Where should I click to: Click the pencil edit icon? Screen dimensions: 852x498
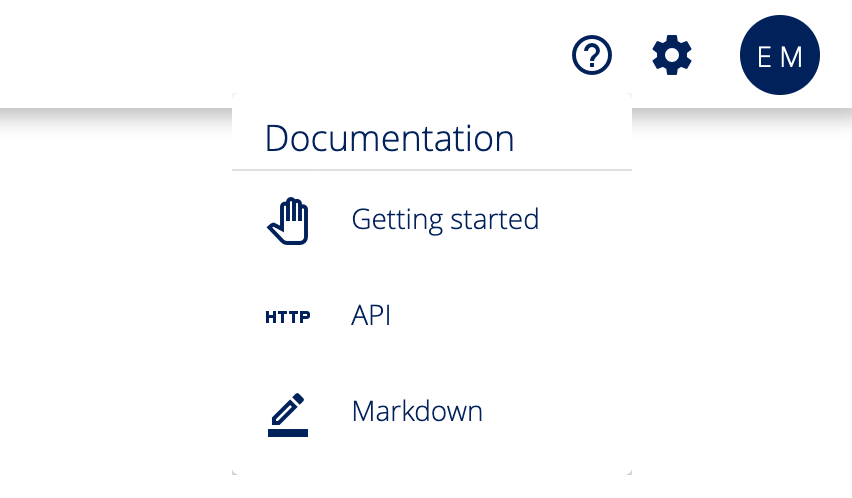(288, 414)
